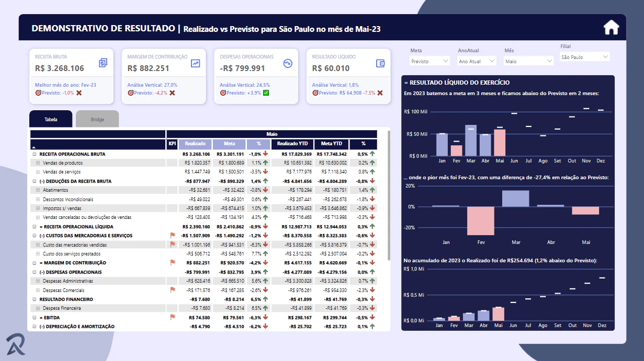This screenshot has width=644, height=361.
Task: Collapse the (-) Deduções da Receita Bruta row
Action: coord(35,181)
